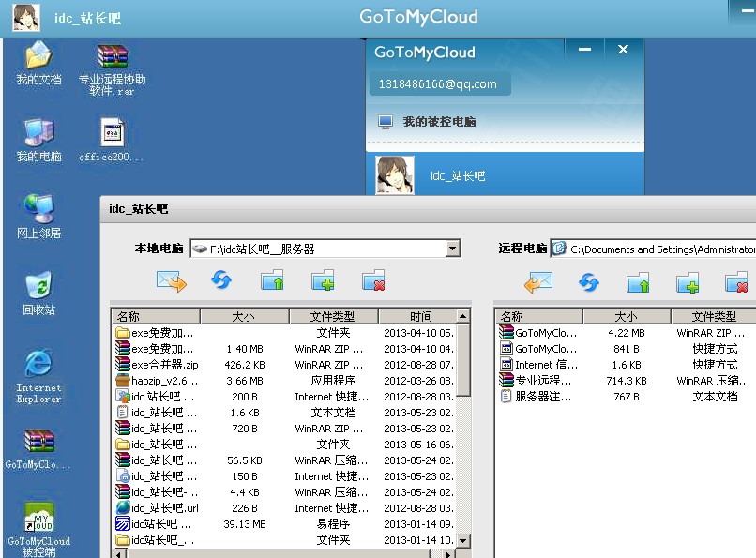This screenshot has width=756, height=558.
Task: Refresh the local file list
Action: (x=221, y=280)
